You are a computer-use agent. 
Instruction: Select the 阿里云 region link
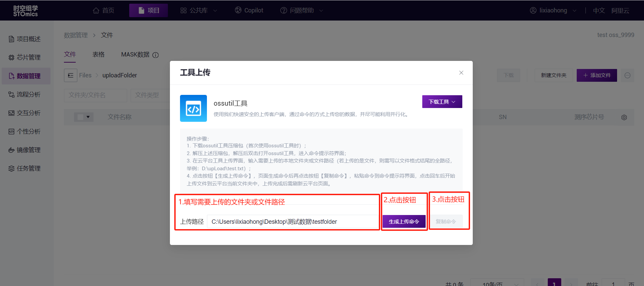(x=620, y=10)
